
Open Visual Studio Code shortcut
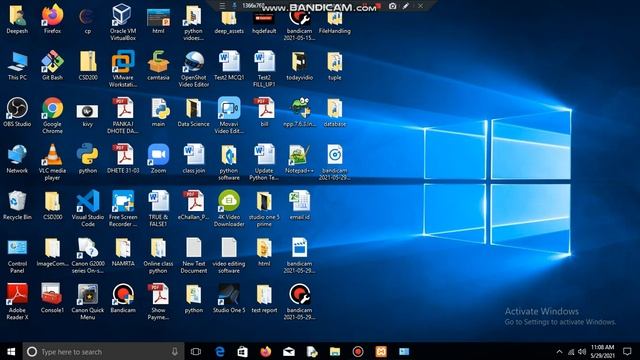point(87,208)
